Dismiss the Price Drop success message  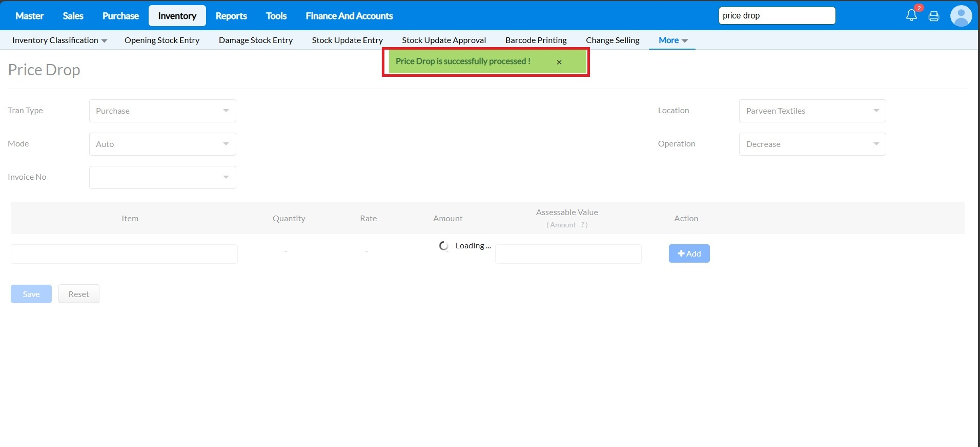[559, 62]
